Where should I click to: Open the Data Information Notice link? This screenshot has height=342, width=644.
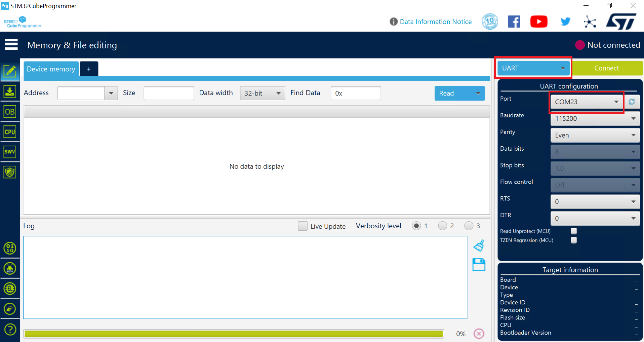[x=436, y=22]
